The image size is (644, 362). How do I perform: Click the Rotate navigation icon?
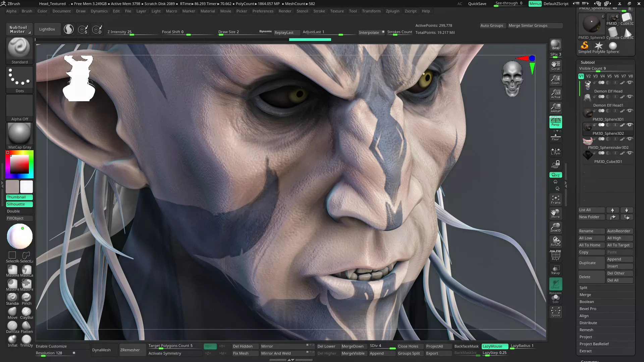[x=555, y=241]
